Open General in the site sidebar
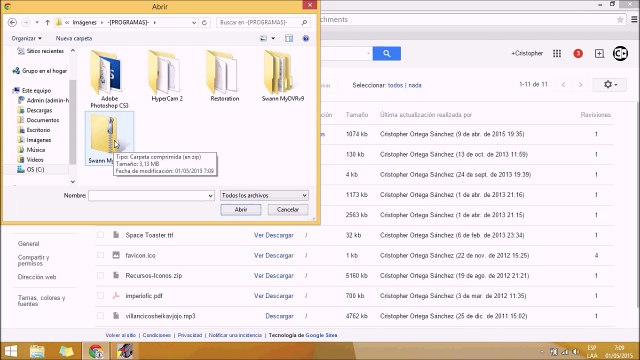The image size is (640, 360). point(29,244)
